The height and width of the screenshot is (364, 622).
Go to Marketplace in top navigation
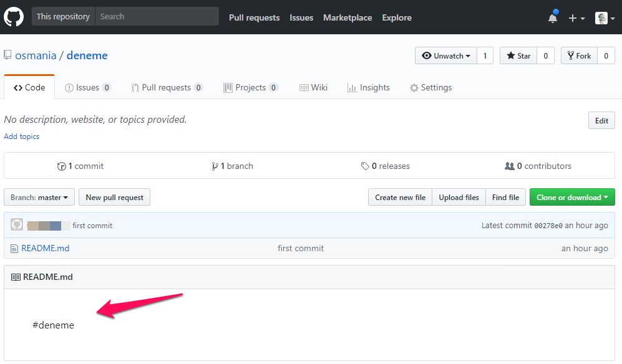pos(347,18)
